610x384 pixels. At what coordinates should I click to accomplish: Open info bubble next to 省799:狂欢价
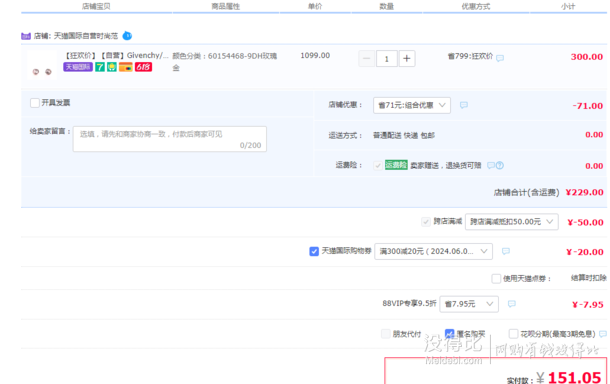point(500,58)
